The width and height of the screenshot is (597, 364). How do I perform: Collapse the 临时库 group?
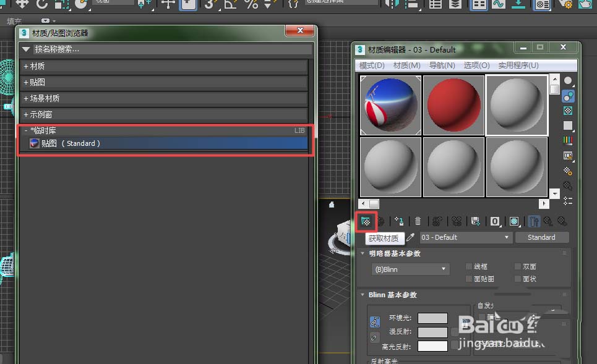(x=26, y=130)
